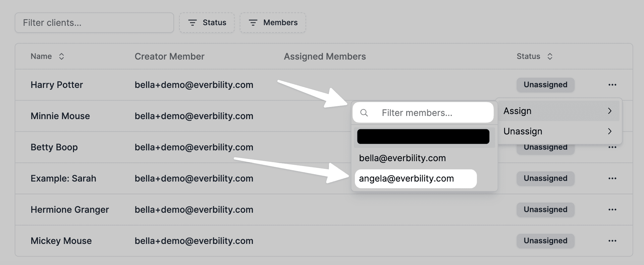The height and width of the screenshot is (265, 644).
Task: Sort clients by Status column arrows
Action: [550, 56]
